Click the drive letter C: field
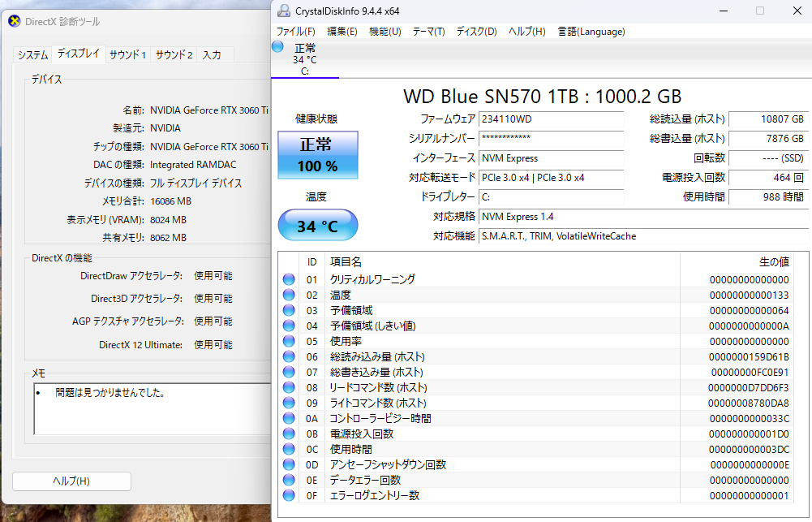Image resolution: width=812 pixels, height=522 pixels. click(551, 197)
